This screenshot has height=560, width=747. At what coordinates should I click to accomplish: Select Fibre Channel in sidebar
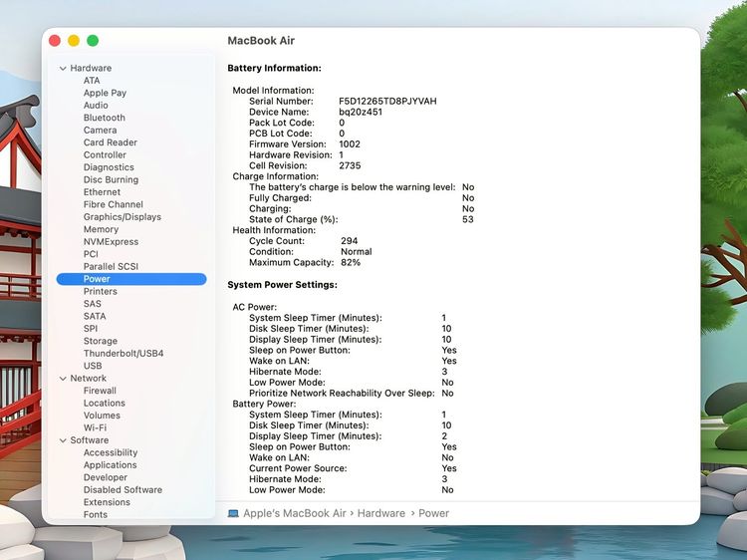click(113, 204)
